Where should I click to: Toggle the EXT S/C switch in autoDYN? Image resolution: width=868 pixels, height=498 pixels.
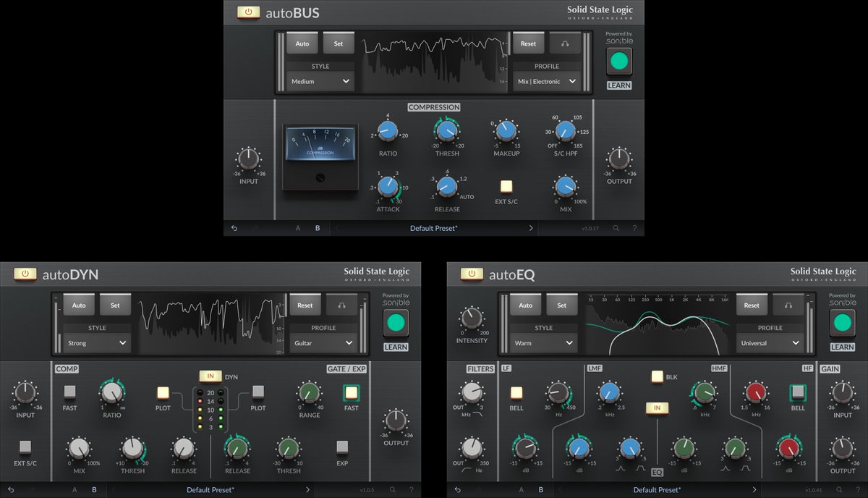click(25, 446)
